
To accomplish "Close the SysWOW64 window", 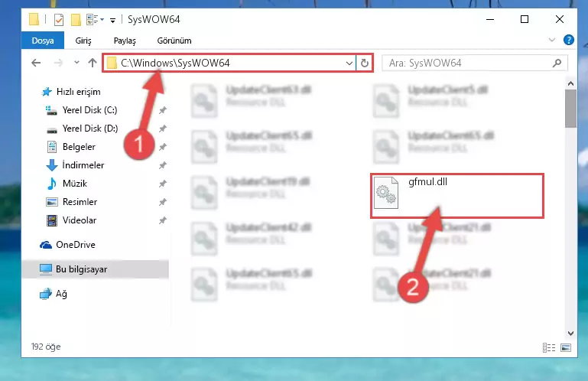I will [560, 19].
